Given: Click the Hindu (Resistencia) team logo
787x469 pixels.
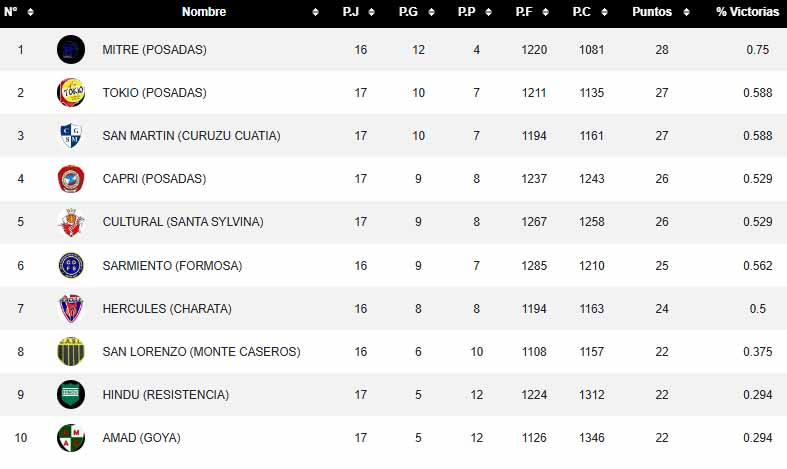Looking at the screenshot, I should pos(71,395).
